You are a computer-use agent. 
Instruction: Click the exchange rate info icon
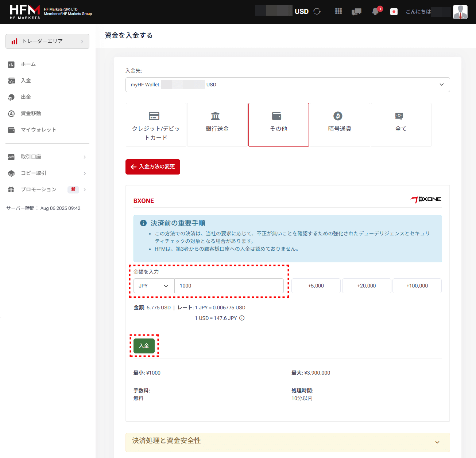tap(242, 318)
